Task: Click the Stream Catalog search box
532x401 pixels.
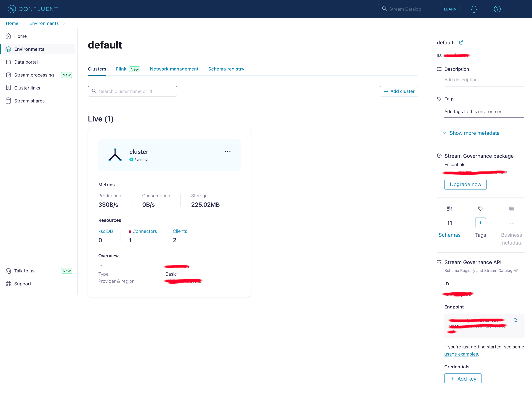Action: click(407, 9)
